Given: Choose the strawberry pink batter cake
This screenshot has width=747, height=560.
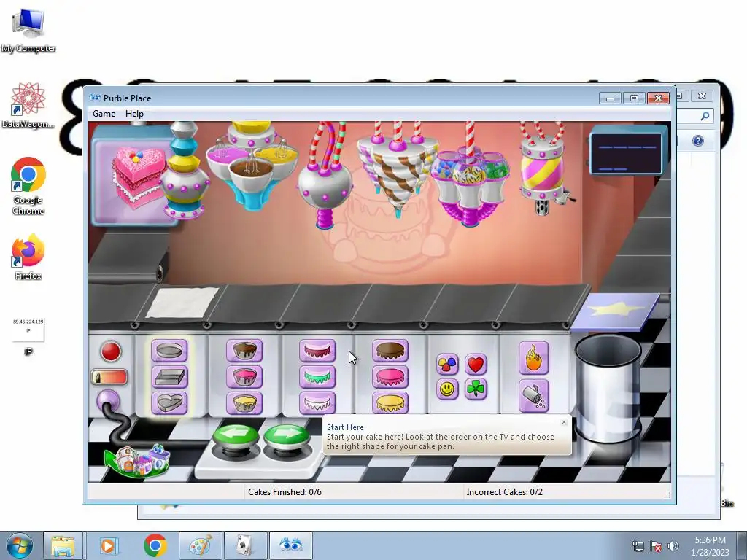Looking at the screenshot, I should [x=244, y=377].
